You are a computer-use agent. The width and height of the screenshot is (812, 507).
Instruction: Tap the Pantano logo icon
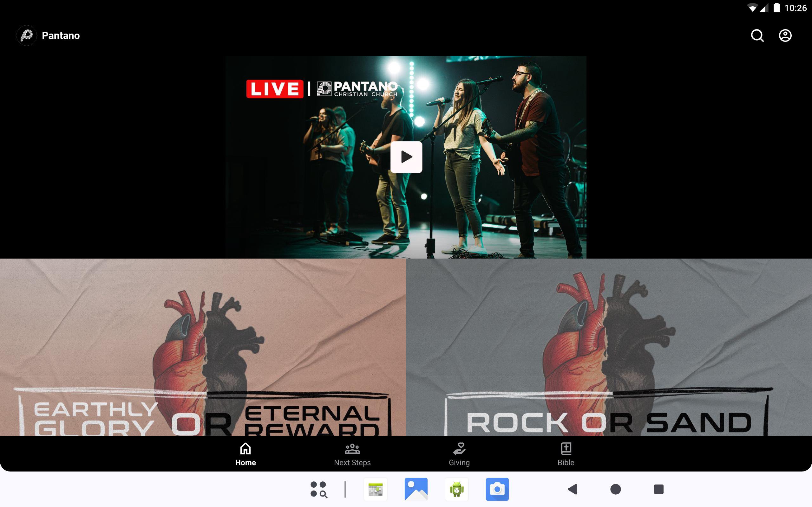(x=27, y=35)
